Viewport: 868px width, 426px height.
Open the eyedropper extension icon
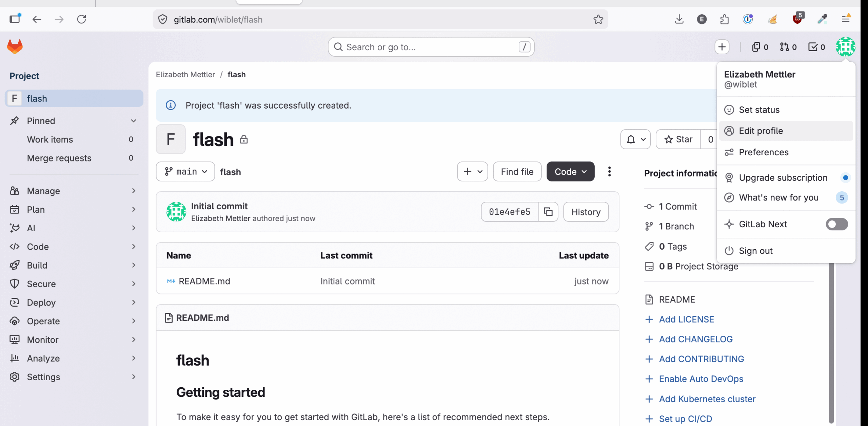coord(822,19)
